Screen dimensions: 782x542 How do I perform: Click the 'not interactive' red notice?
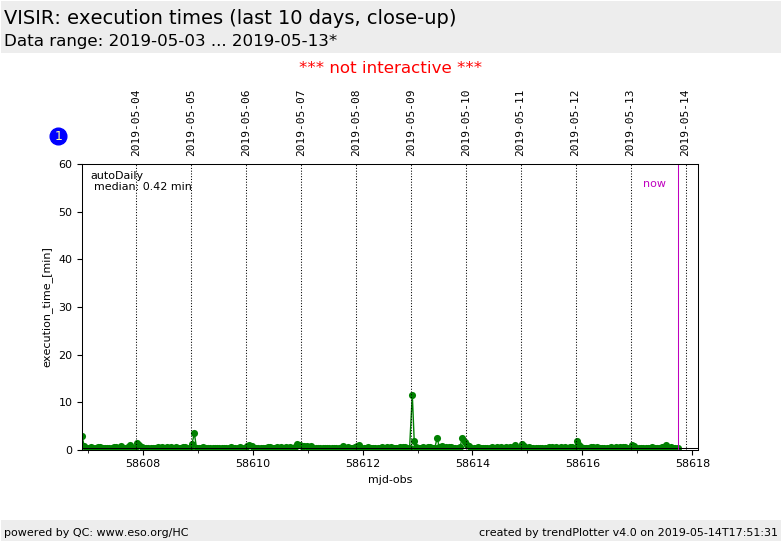coord(390,68)
